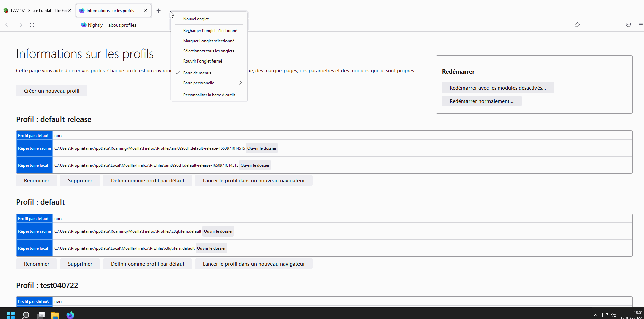
Task: Show hidden system tray icons
Action: (x=595, y=315)
